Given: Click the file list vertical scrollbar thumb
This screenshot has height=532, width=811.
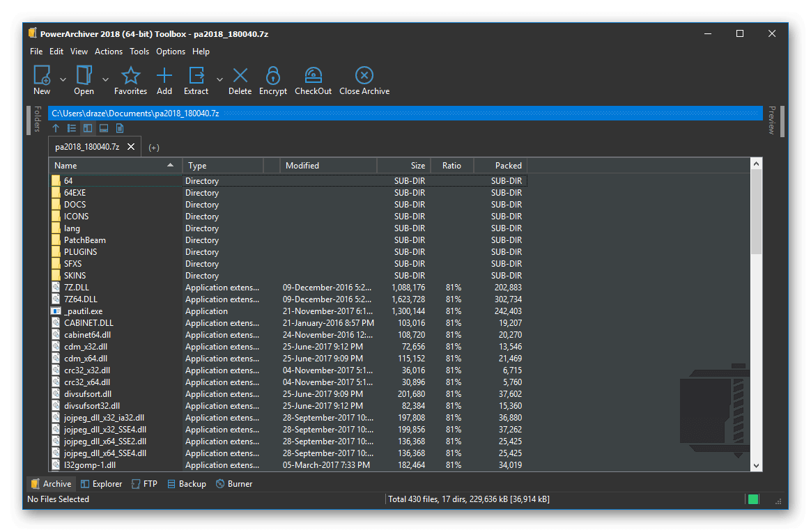Looking at the screenshot, I should click(756, 212).
